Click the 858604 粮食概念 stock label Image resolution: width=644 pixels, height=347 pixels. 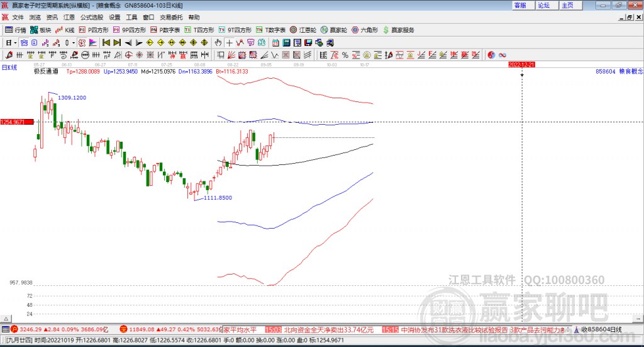click(x=619, y=72)
